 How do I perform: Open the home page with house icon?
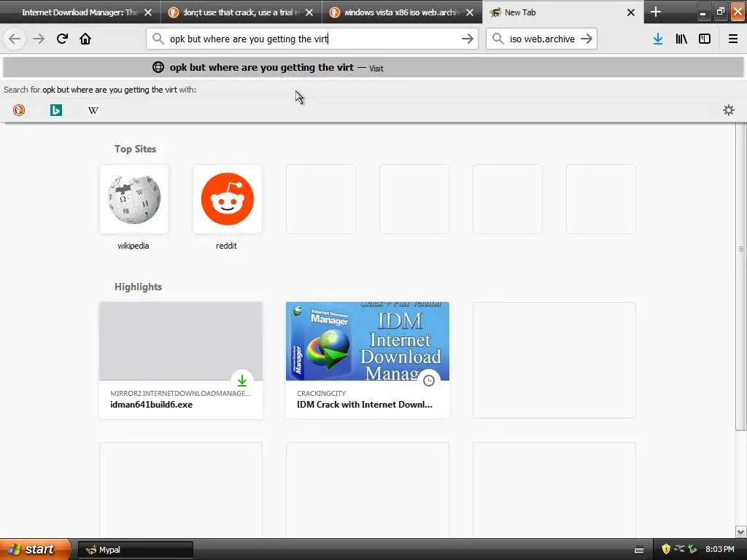pyautogui.click(x=85, y=39)
